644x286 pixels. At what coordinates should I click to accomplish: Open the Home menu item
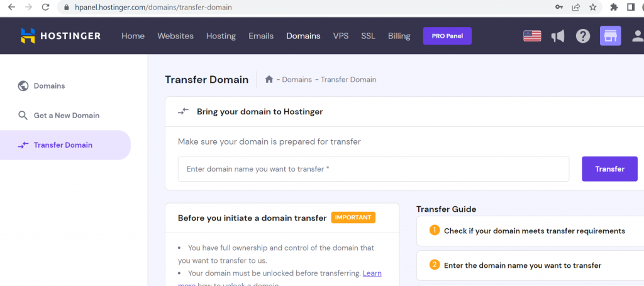pos(133,36)
